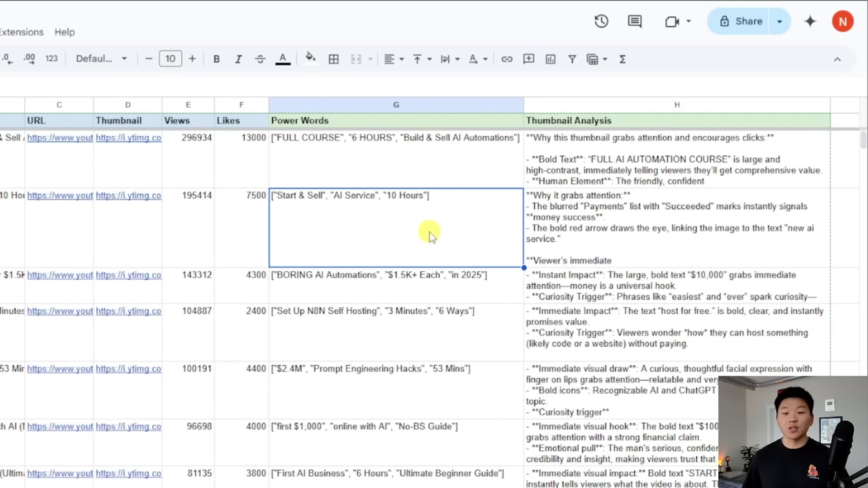The image size is (868, 488).
Task: Select column C header
Action: point(59,105)
